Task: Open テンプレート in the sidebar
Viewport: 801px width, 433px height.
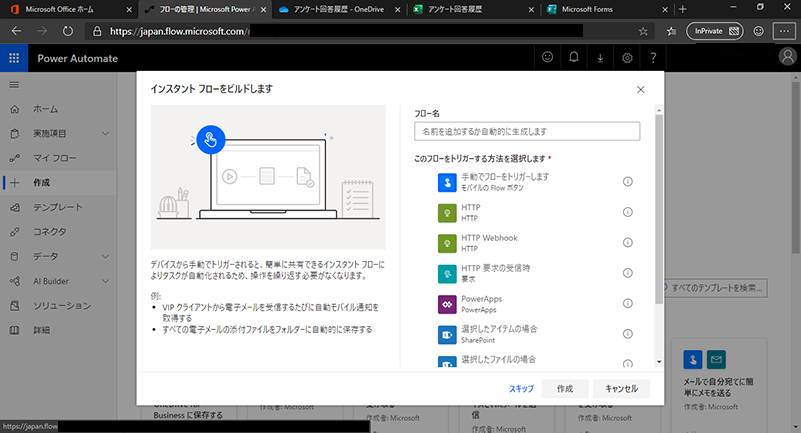Action: point(58,207)
